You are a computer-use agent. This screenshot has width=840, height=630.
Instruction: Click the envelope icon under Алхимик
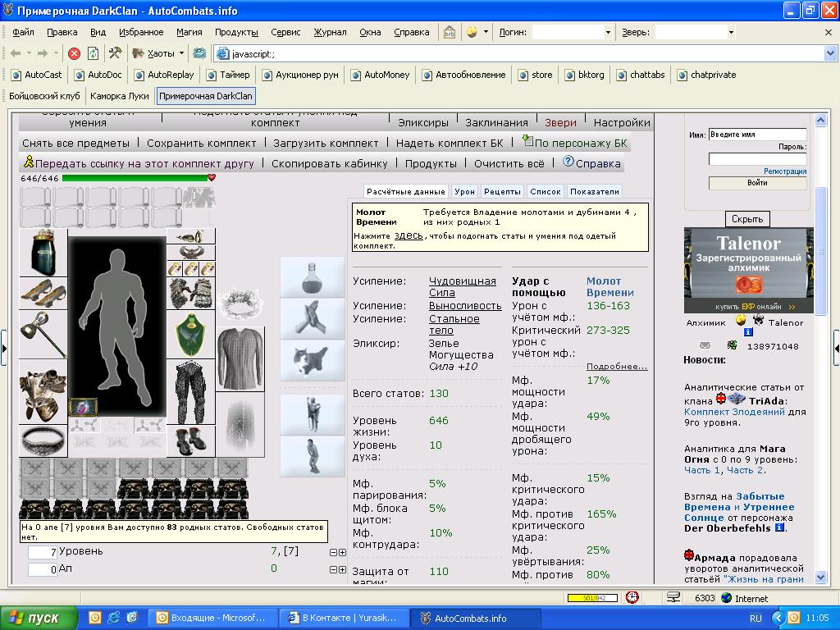705,346
